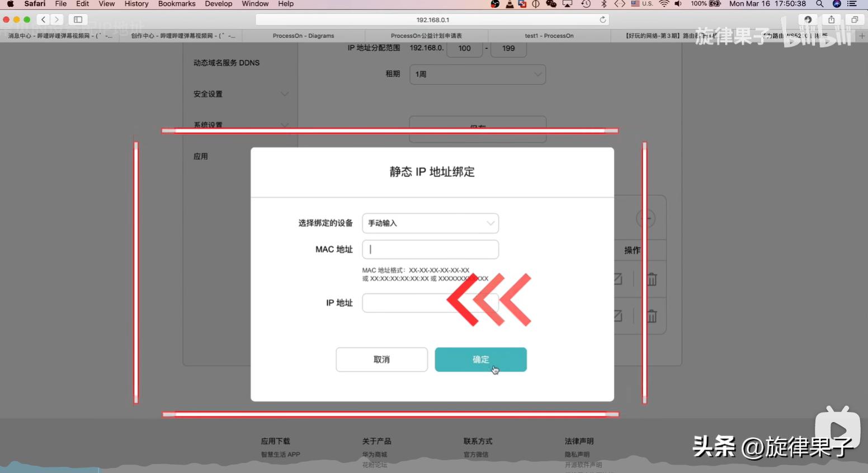Viewport: 868px width, 473px height.
Task: Go back with Safari's back arrow
Action: (44, 20)
